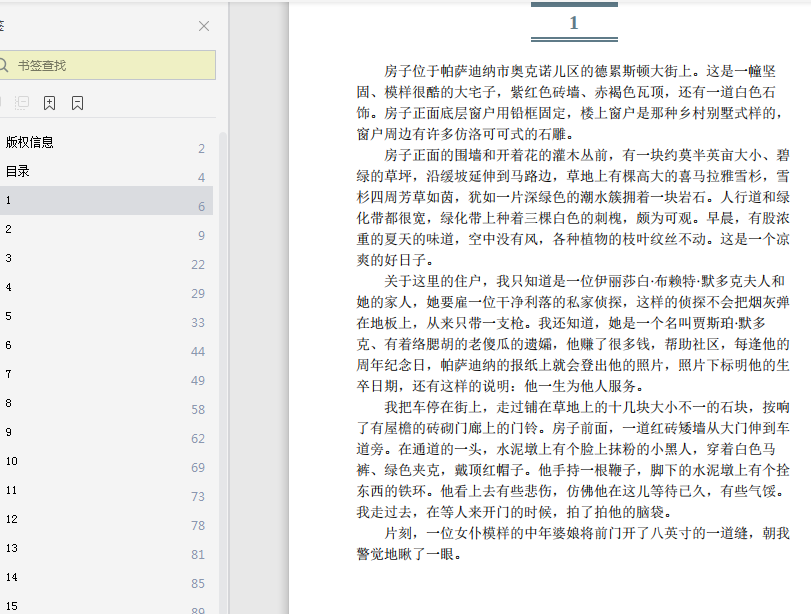Image resolution: width=811 pixels, height=614 pixels.
Task: Open chapter 7 bookmark
Action: pos(106,375)
